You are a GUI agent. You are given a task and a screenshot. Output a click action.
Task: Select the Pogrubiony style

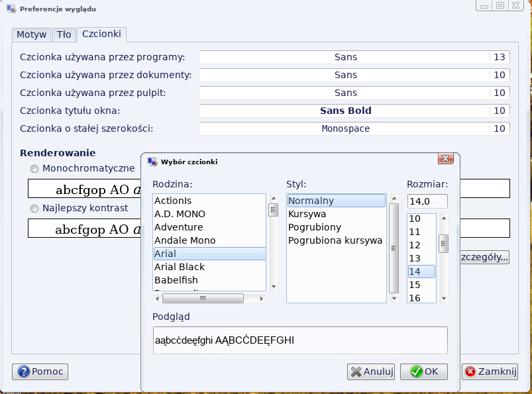315,227
